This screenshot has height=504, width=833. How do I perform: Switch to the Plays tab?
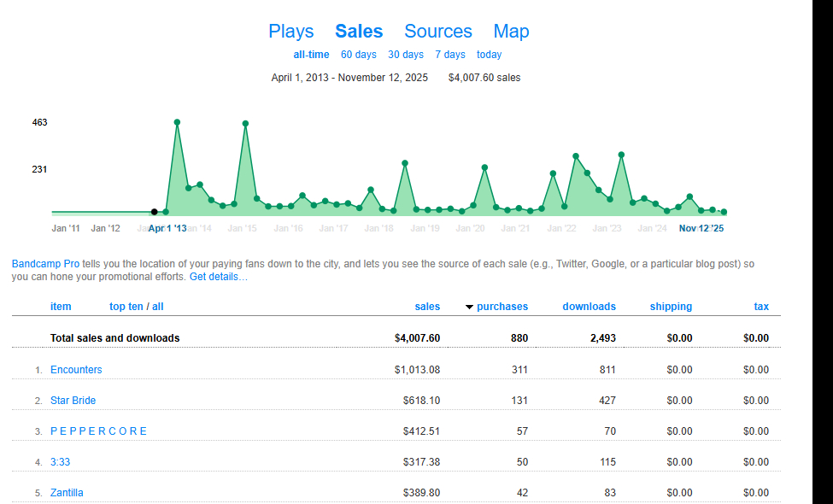point(290,32)
